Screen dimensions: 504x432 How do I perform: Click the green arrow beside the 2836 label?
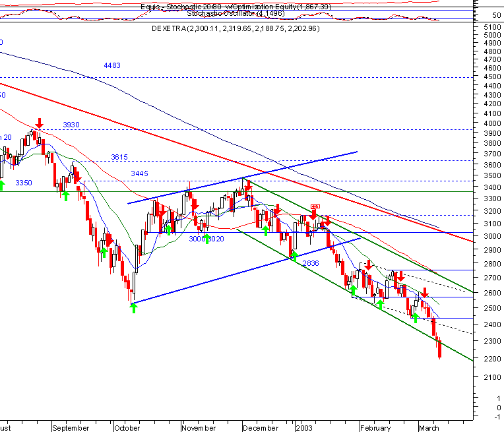tap(294, 256)
